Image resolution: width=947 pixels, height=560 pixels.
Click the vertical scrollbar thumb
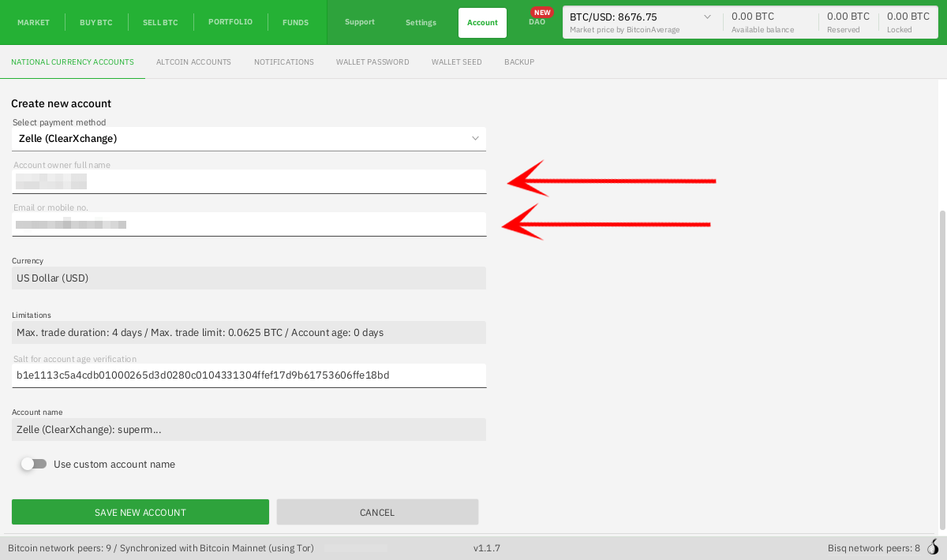pyautogui.click(x=941, y=371)
